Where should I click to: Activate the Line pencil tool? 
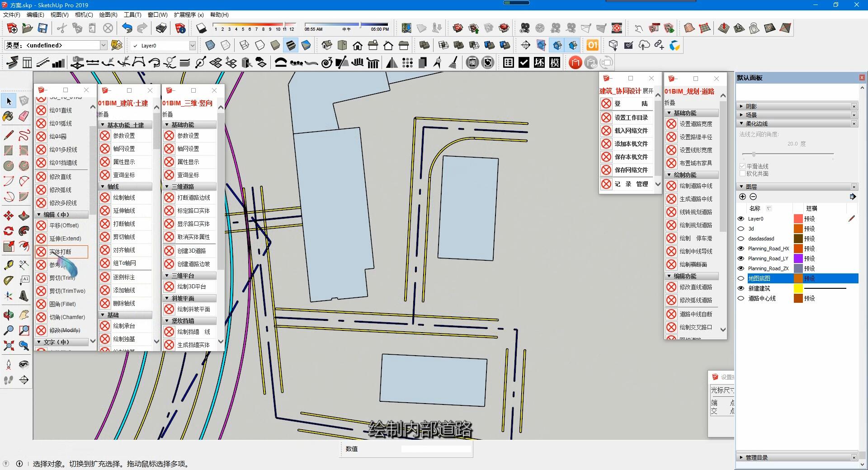point(9,135)
